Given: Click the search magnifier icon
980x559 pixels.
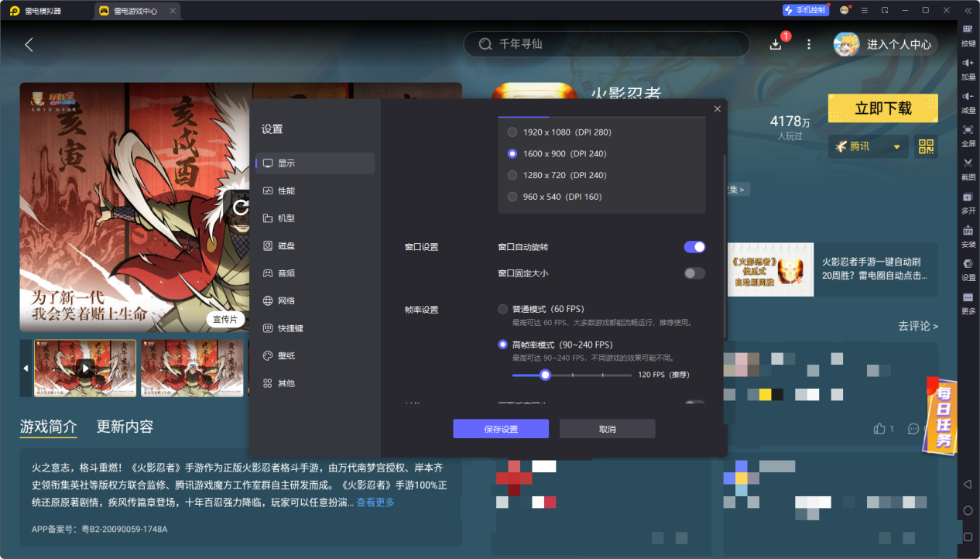Looking at the screenshot, I should [x=485, y=44].
